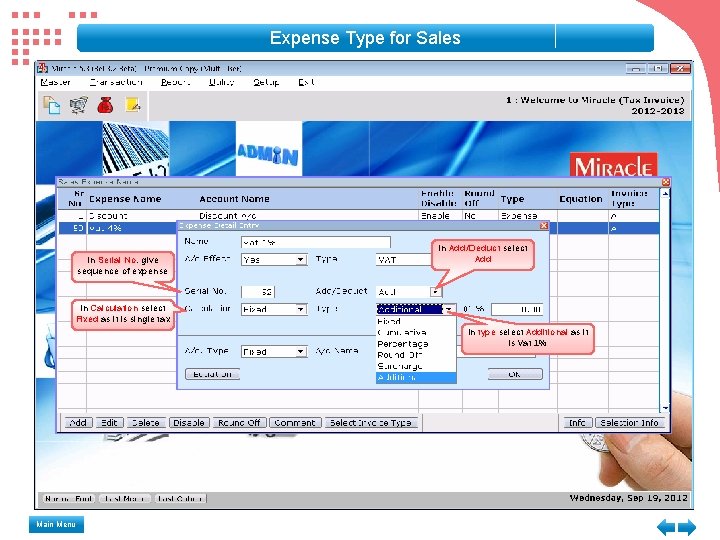The width and height of the screenshot is (720, 540).
Task: Click the Round Off button
Action: point(239,422)
